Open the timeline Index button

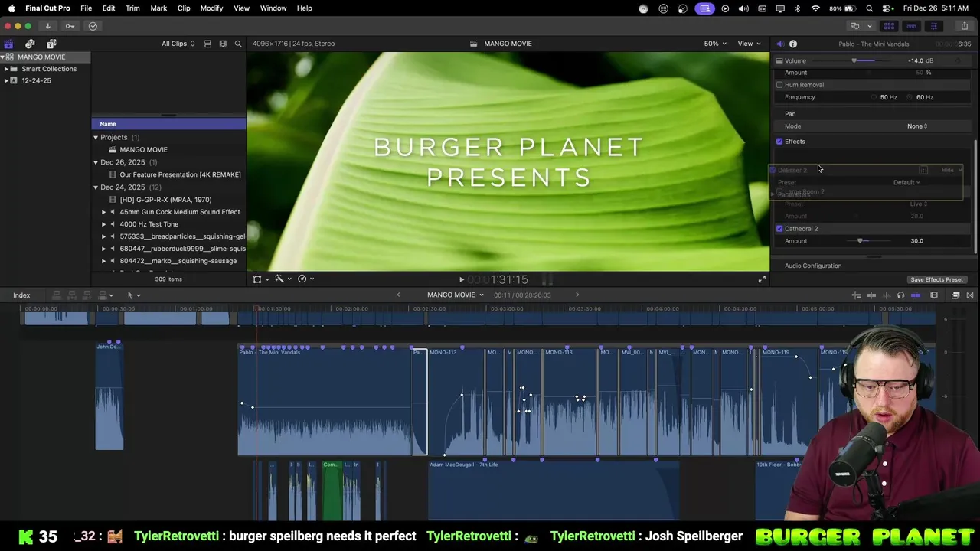[21, 295]
